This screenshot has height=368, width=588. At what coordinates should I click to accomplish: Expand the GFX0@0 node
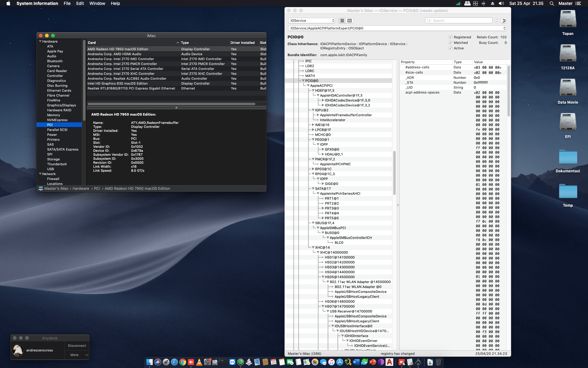tap(323, 149)
